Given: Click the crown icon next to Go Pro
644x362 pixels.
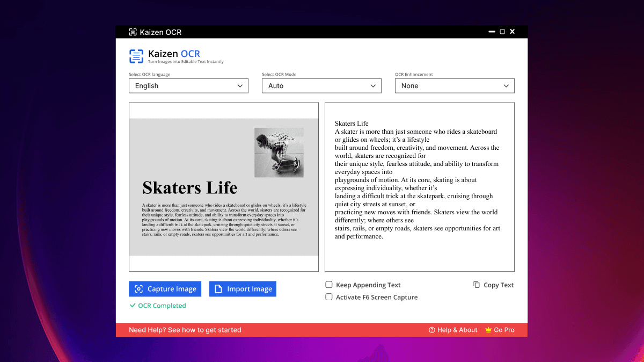Looking at the screenshot, I should [488, 330].
